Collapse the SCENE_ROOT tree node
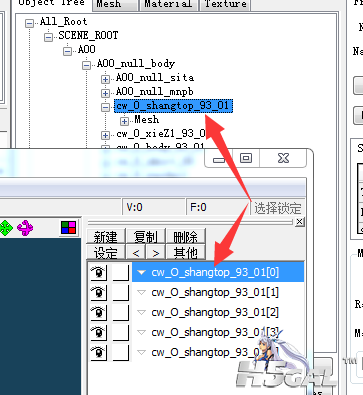363x395 pixels. pos(48,37)
